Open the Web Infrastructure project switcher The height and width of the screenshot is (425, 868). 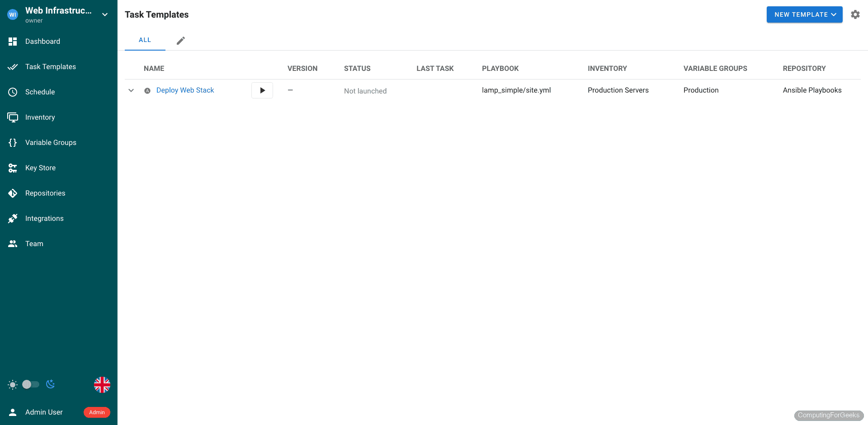[104, 14]
